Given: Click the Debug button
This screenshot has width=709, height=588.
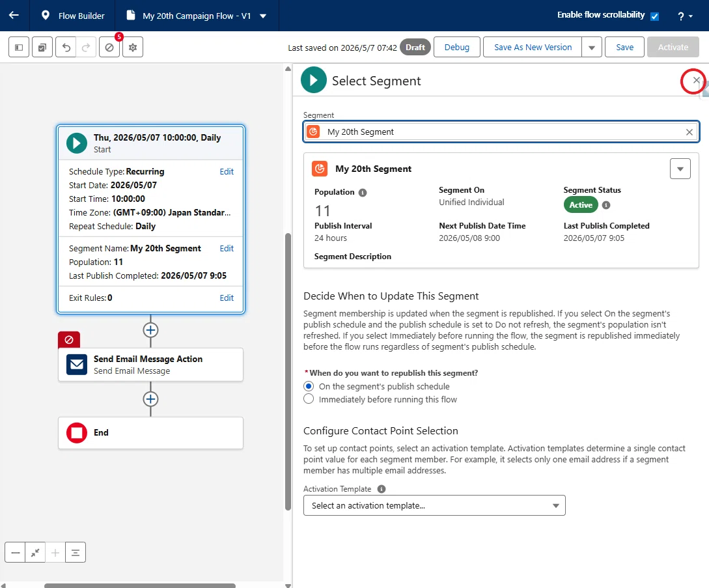Looking at the screenshot, I should point(456,47).
